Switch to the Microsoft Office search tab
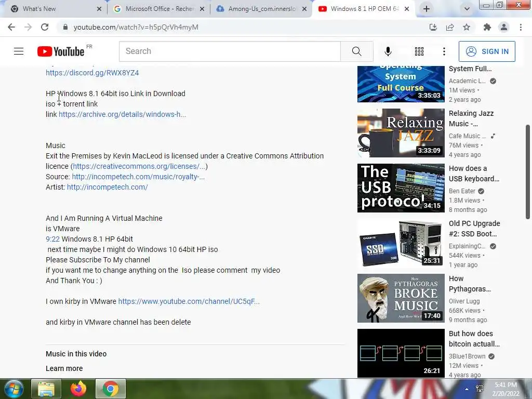 [159, 9]
